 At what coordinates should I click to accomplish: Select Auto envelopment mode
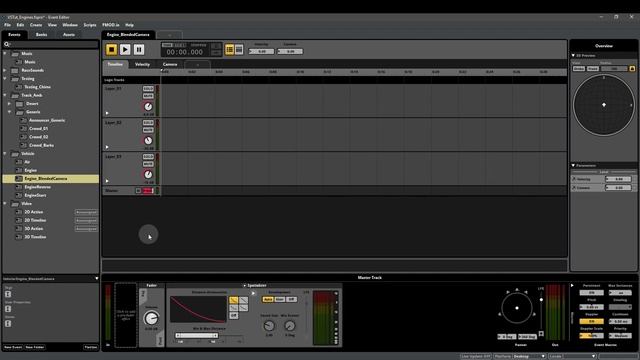(268, 300)
